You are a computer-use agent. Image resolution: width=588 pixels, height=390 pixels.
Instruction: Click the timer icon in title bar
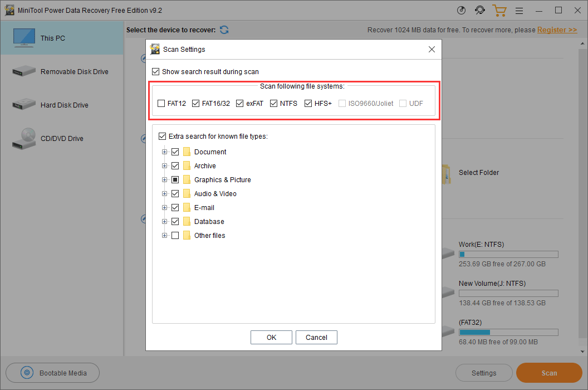click(x=461, y=11)
